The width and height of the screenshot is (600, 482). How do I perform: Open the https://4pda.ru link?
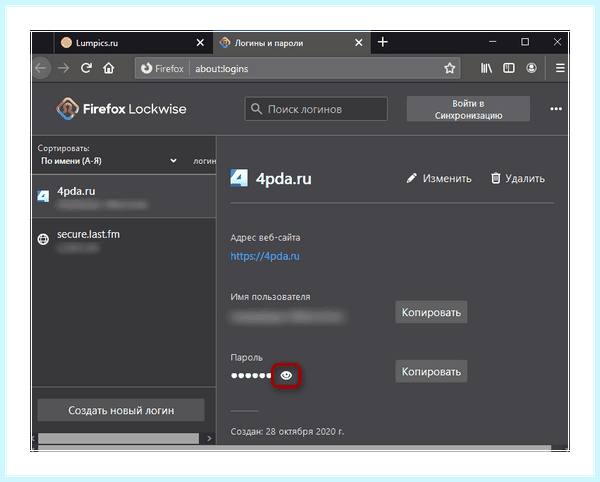coord(265,256)
